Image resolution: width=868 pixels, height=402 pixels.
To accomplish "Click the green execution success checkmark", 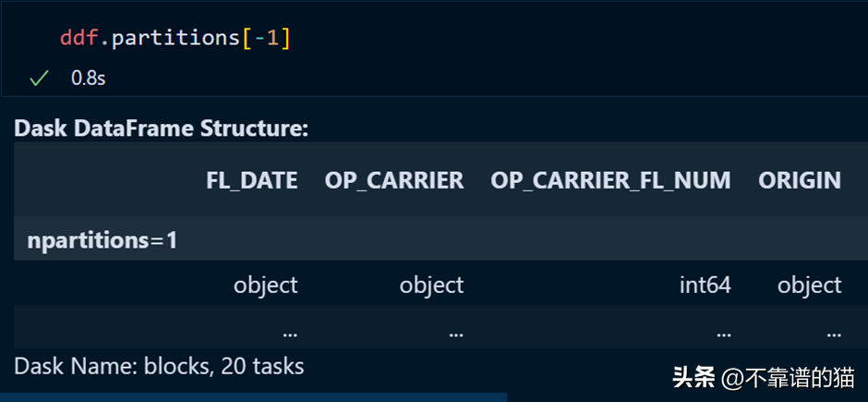I will tap(38, 79).
